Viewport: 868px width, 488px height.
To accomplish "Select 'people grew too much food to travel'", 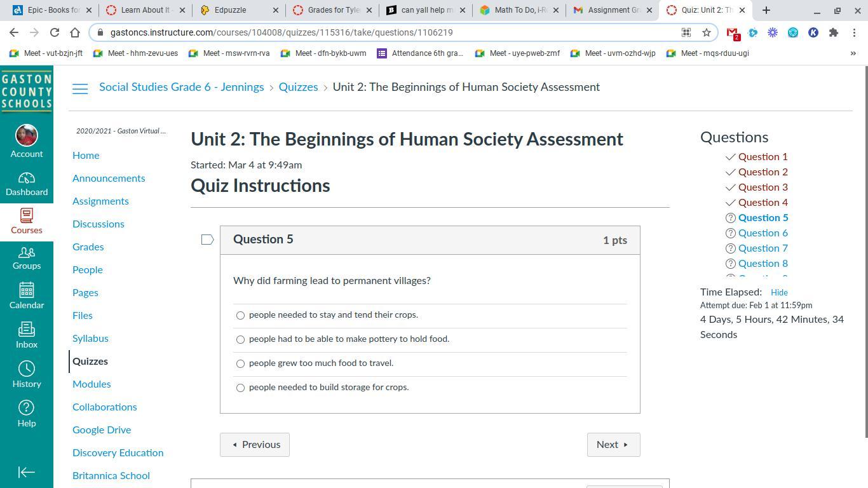I will 240,363.
